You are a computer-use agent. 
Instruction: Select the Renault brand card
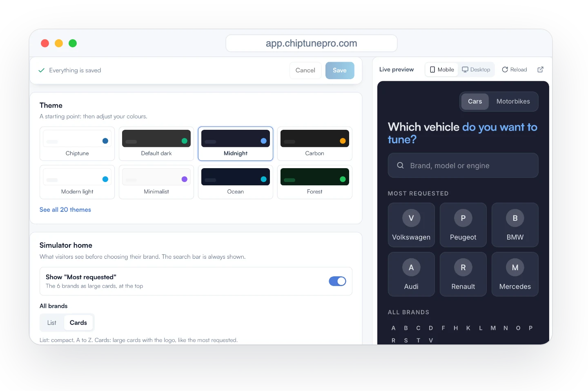click(x=463, y=274)
